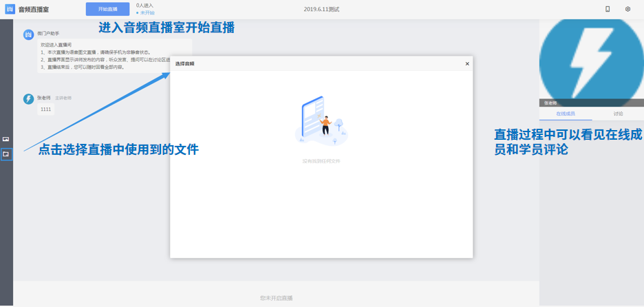Click the empty-state illustration in the dialog
This screenshot has height=307, width=644.
(x=321, y=121)
